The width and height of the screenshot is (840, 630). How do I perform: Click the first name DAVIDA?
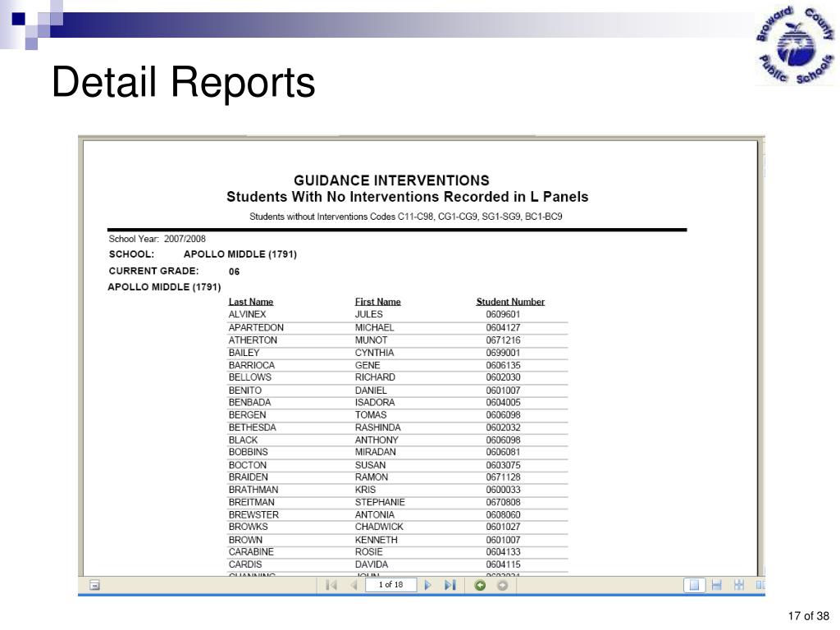(372, 564)
